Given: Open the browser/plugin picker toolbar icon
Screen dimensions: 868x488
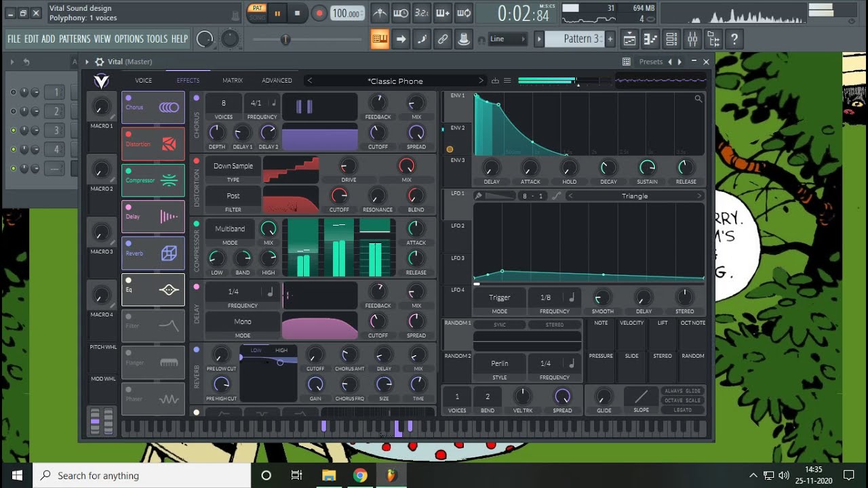Looking at the screenshot, I should click(713, 39).
